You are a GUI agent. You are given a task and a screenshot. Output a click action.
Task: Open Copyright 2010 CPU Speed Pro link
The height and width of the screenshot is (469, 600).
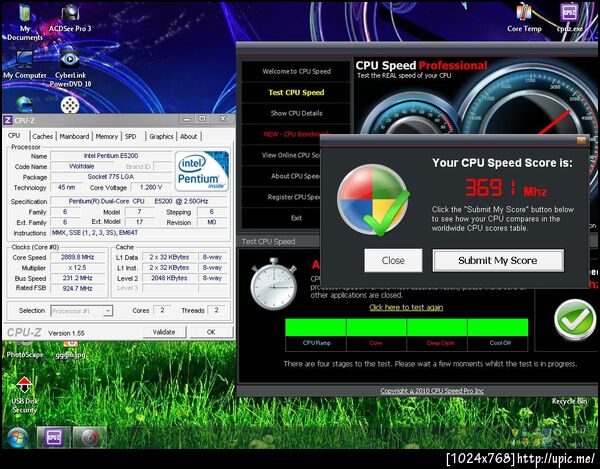coord(432,391)
